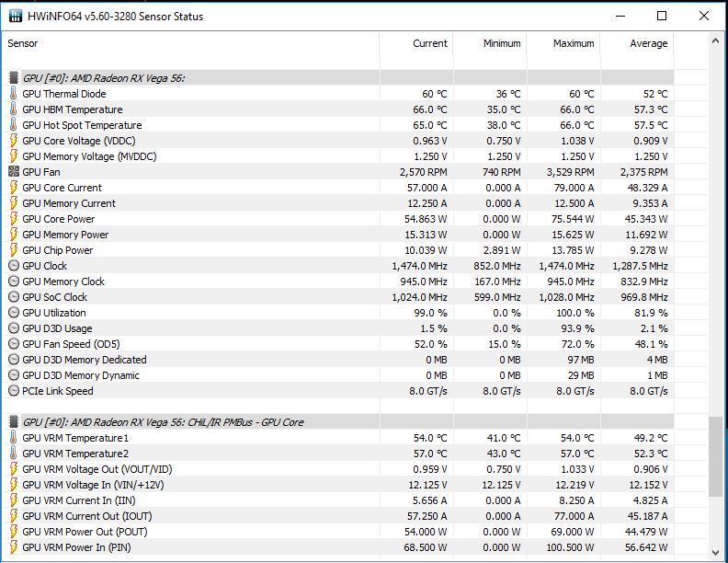The image size is (728, 563).
Task: Click the HWiNFO64 app icon in title bar
Action: (16, 16)
